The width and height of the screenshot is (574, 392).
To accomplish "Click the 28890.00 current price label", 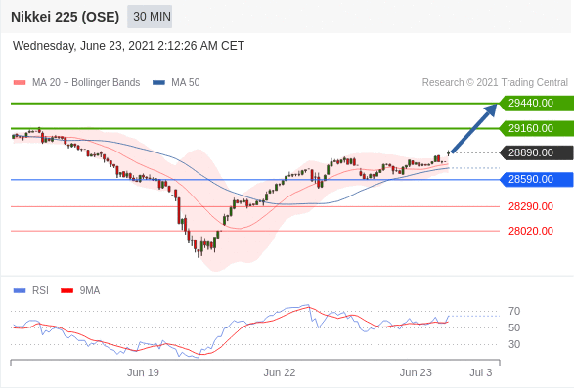I will point(537,152).
